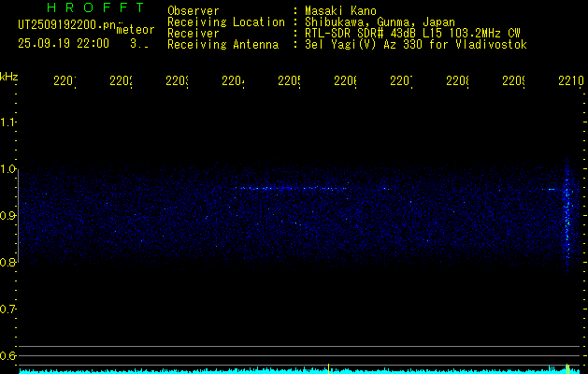Click the 2202 time axis label
Viewport: 588px width, 374px height.
click(x=122, y=81)
